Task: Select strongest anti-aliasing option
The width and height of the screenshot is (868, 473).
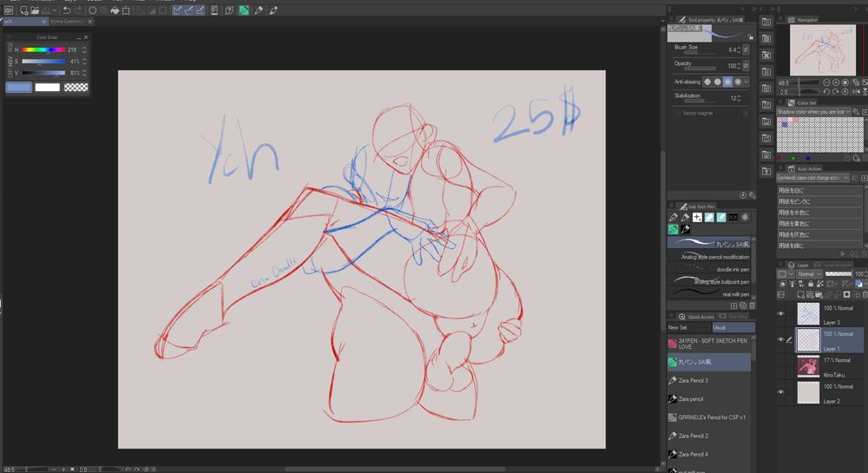Action: pos(737,82)
